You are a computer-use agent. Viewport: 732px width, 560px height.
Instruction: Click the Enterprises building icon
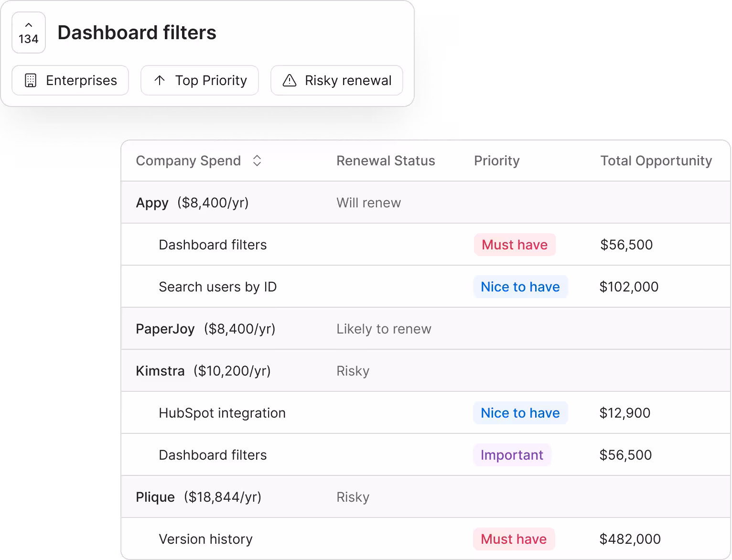(31, 80)
